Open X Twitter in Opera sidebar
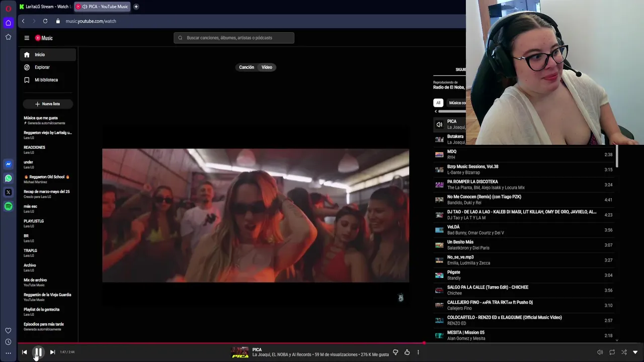 8,192
